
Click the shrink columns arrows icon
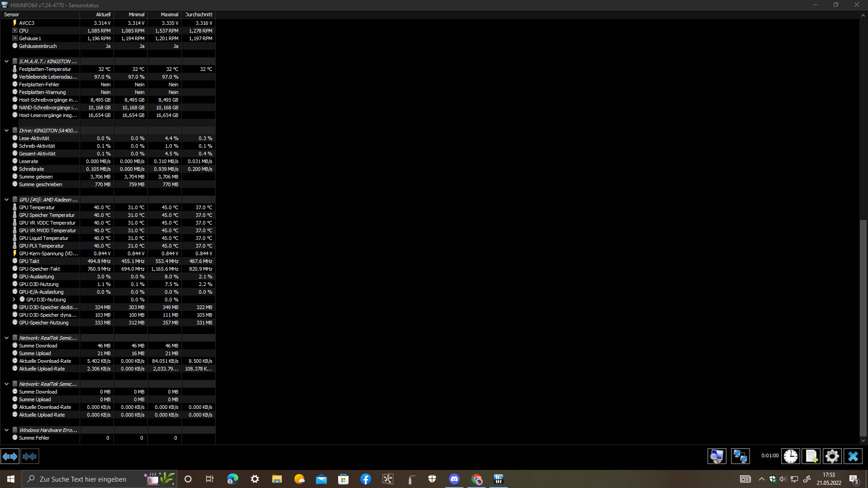click(x=30, y=456)
